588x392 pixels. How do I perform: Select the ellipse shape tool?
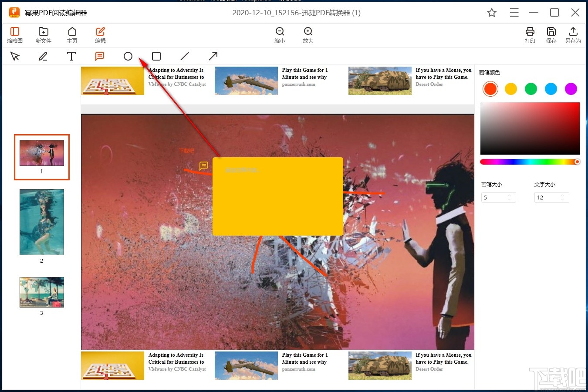(128, 56)
